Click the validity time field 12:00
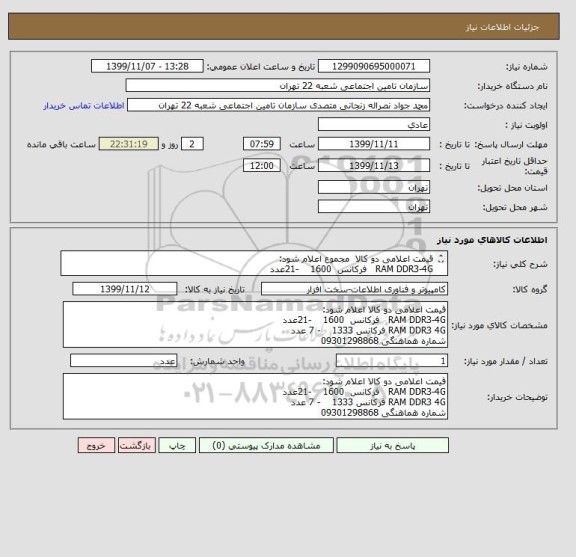Screen dimensions: 576x557 click(x=262, y=166)
